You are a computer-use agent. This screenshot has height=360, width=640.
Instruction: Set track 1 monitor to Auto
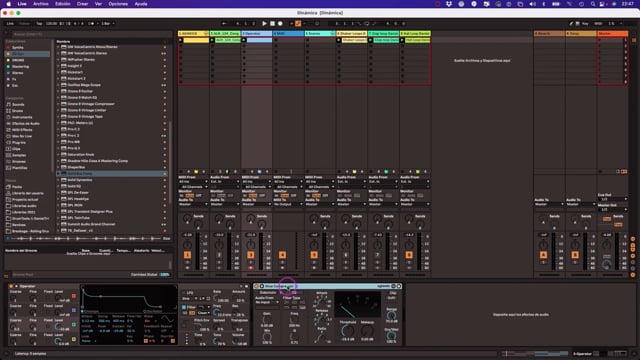189,196
